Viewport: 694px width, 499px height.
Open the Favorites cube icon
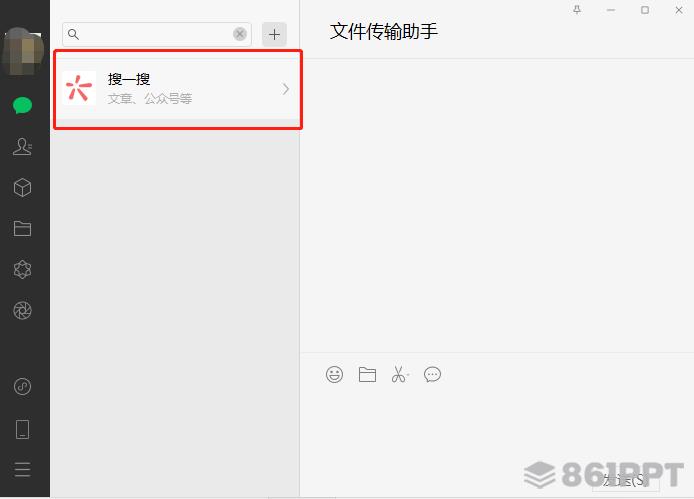tap(22, 188)
